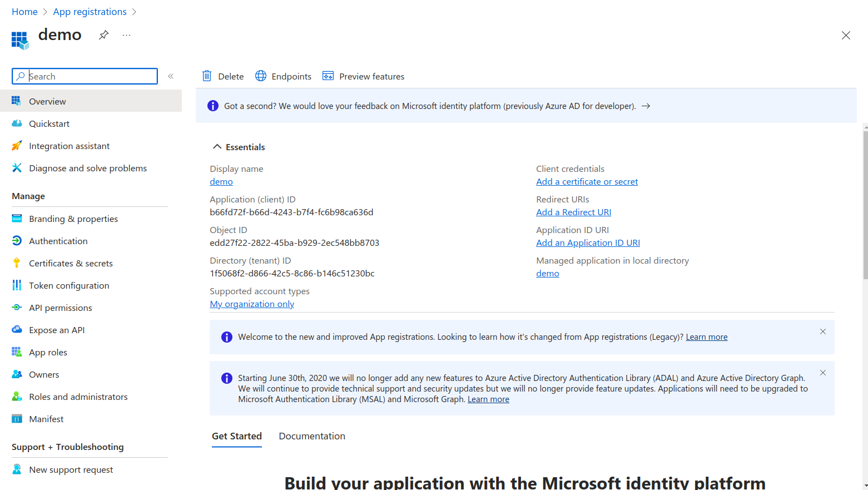Click the Token configuration bars icon
Viewport: 868px width, 490px height.
pyautogui.click(x=17, y=285)
